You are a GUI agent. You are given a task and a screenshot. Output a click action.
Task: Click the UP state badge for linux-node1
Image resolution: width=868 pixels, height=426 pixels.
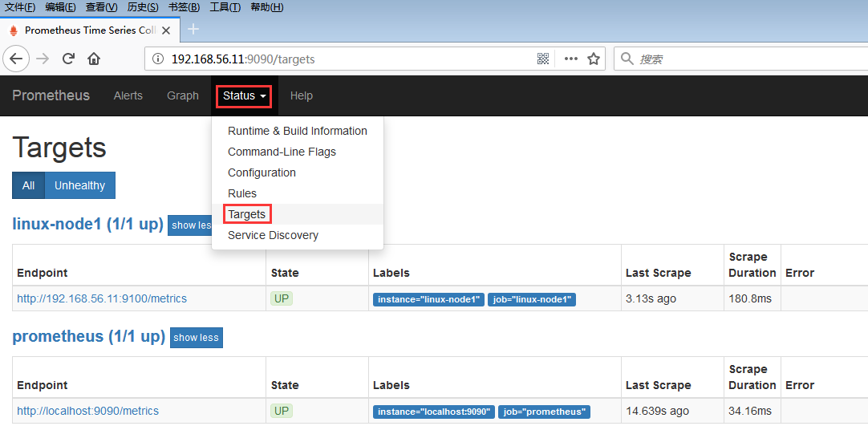[x=282, y=298]
